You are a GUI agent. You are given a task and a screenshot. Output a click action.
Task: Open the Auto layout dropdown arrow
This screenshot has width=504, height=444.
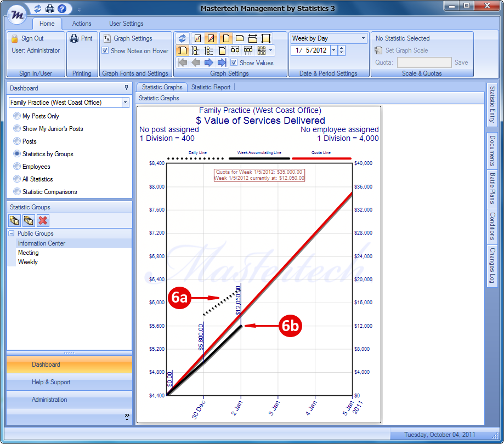[270, 50]
